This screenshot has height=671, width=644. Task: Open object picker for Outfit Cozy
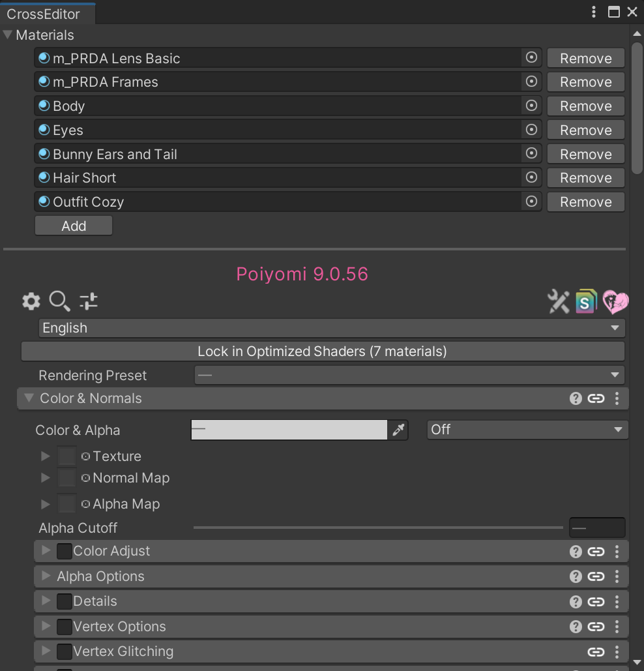(x=531, y=201)
